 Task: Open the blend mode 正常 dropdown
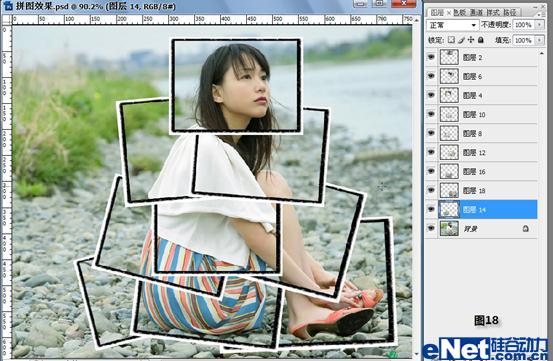[452, 25]
